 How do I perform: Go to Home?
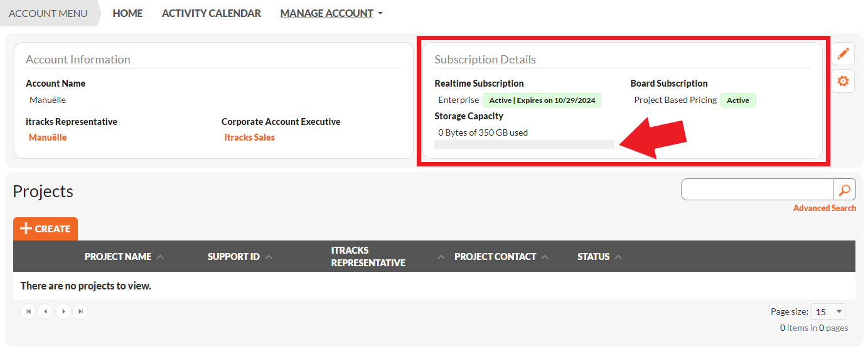(x=127, y=13)
